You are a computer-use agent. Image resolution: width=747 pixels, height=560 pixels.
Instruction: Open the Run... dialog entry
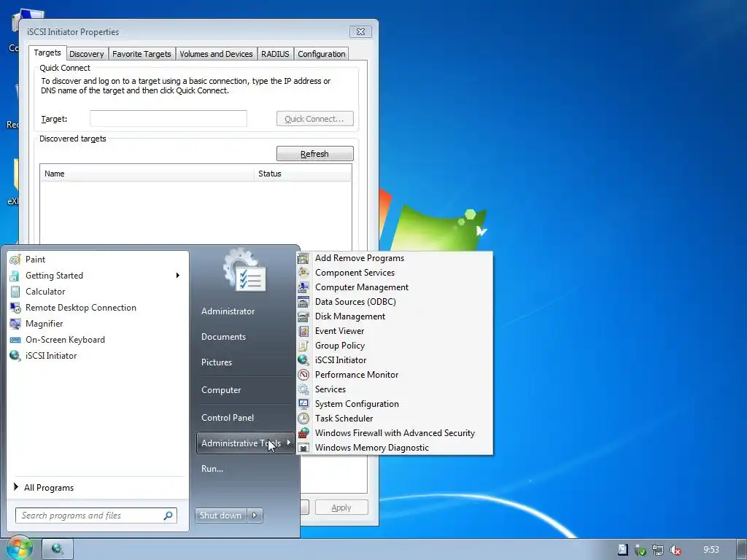click(x=212, y=469)
